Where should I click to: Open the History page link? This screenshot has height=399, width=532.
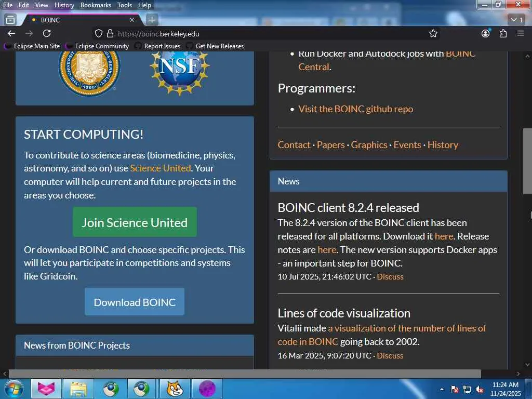click(443, 145)
